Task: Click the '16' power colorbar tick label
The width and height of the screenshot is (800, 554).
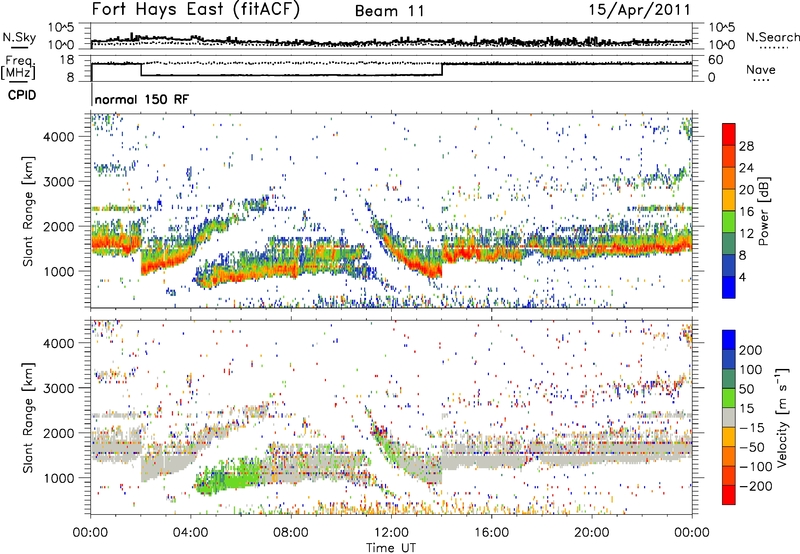Action: (746, 212)
